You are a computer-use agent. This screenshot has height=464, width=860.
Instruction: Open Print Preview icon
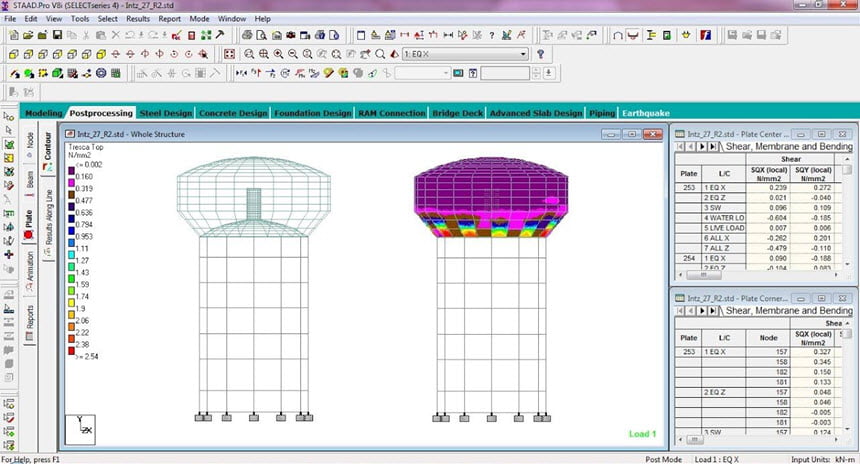262,35
